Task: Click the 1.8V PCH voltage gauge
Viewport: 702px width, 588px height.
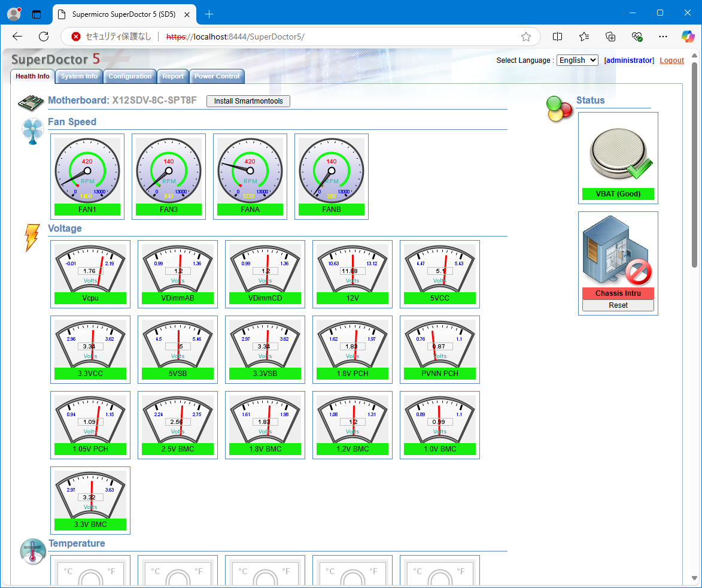Action: pyautogui.click(x=352, y=344)
